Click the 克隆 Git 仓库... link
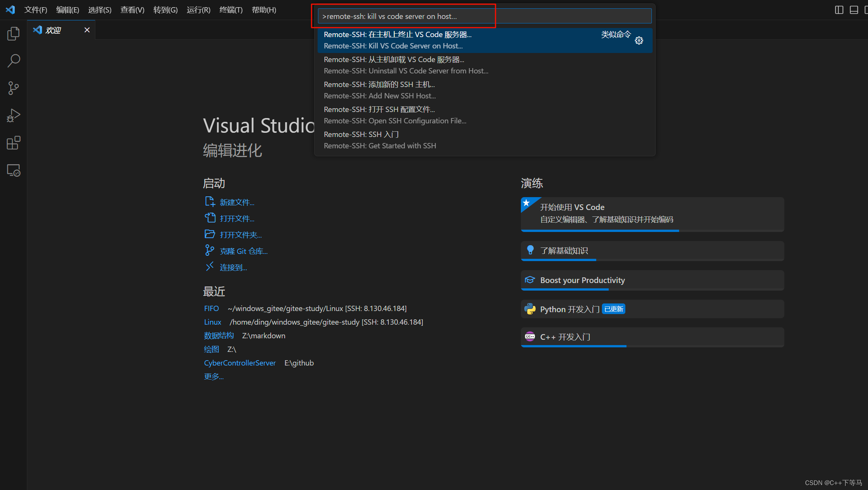868x490 pixels. (x=243, y=251)
